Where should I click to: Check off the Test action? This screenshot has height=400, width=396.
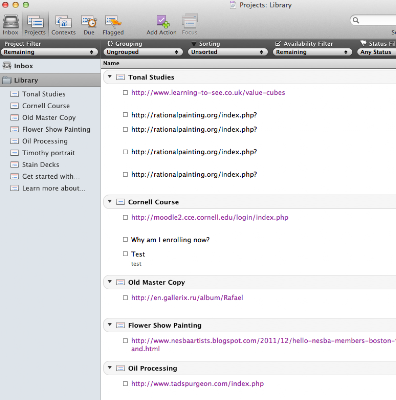coord(125,254)
